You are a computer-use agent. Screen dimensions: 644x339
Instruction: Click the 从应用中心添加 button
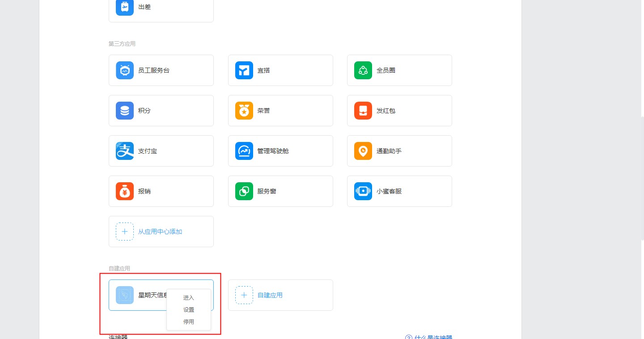point(161,232)
